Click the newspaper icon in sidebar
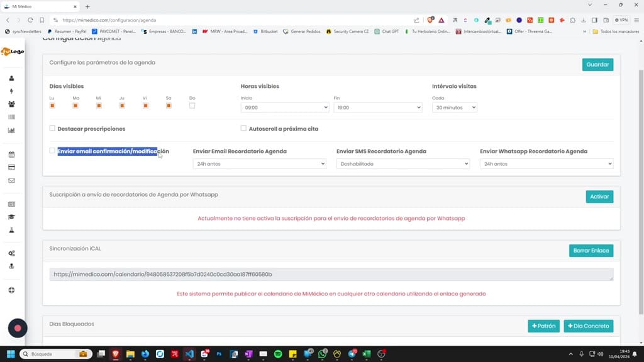Viewport: 644px width, 362px height. pyautogui.click(x=11, y=204)
